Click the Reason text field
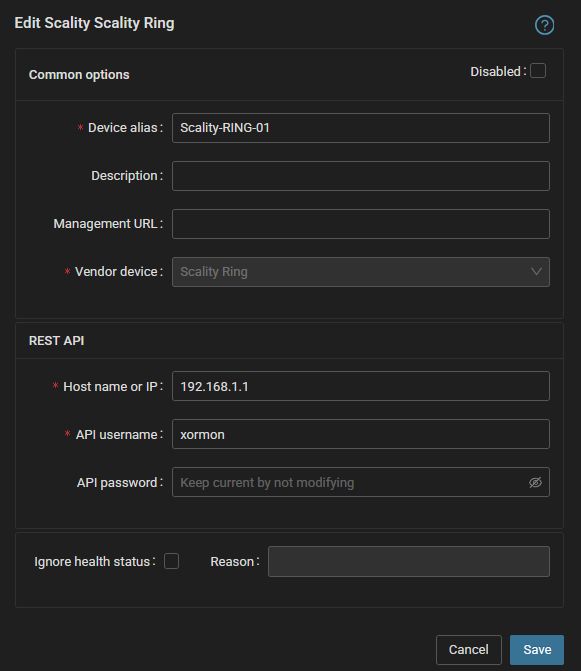 (409, 561)
